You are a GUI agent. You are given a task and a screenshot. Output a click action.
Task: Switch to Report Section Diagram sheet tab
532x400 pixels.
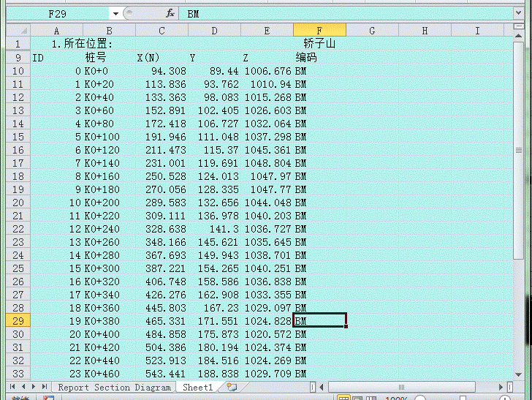point(114,388)
